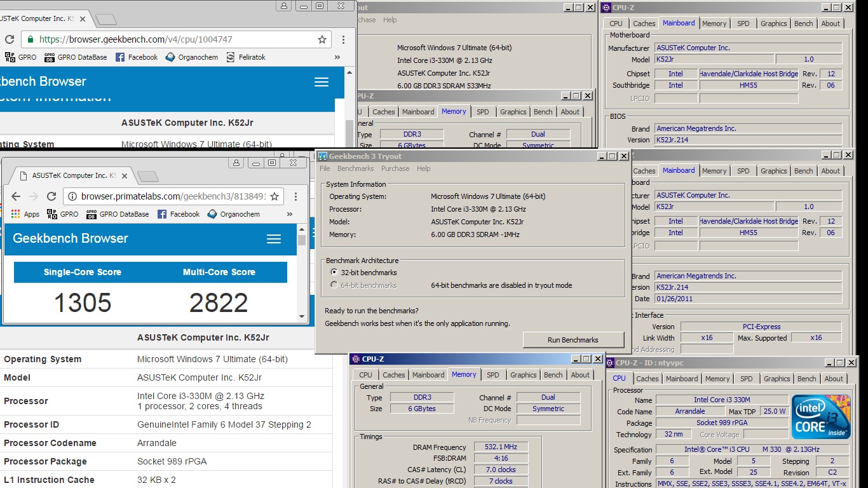The height and width of the screenshot is (488, 868).
Task: Open About tab in ntyvpc CPU-Z window
Action: point(834,379)
